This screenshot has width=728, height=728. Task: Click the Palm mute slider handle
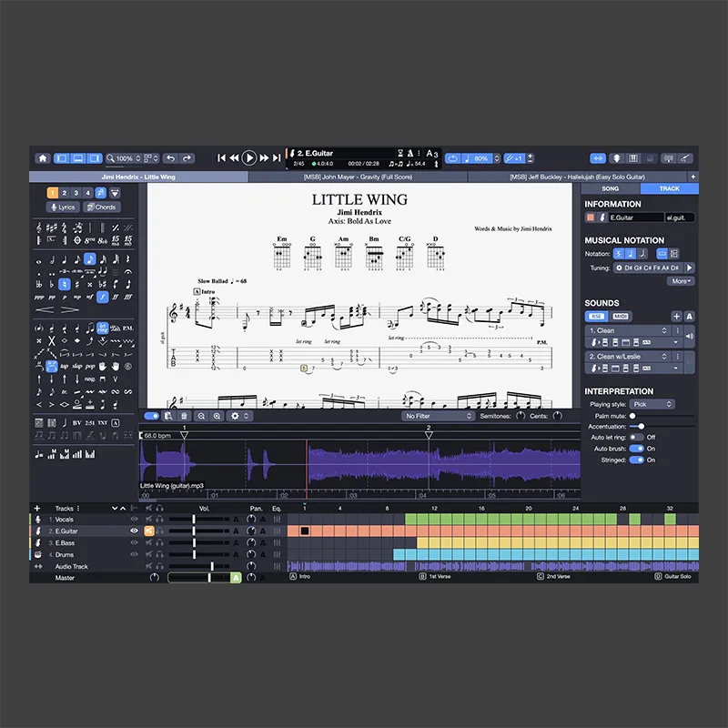coord(632,416)
